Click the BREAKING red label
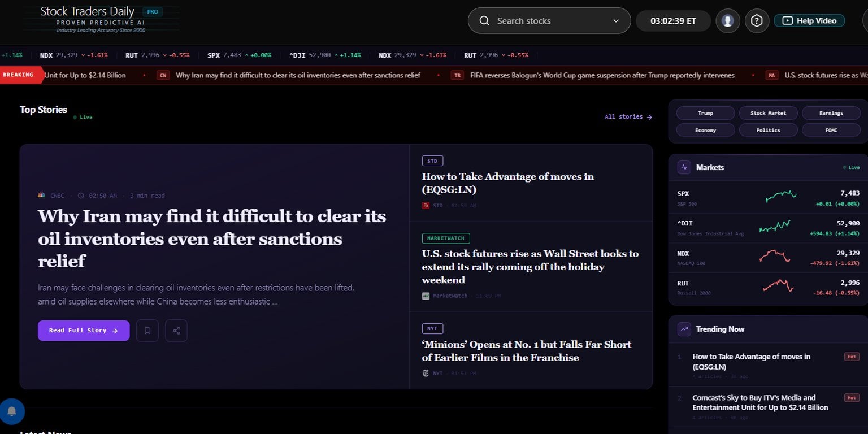Viewport: 868px width, 434px height. click(x=21, y=75)
